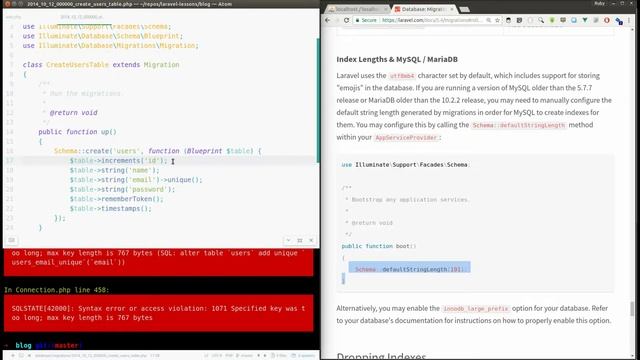640x360 pixels.
Task: Click the Schema::create('users' line
Action: (x=158, y=151)
